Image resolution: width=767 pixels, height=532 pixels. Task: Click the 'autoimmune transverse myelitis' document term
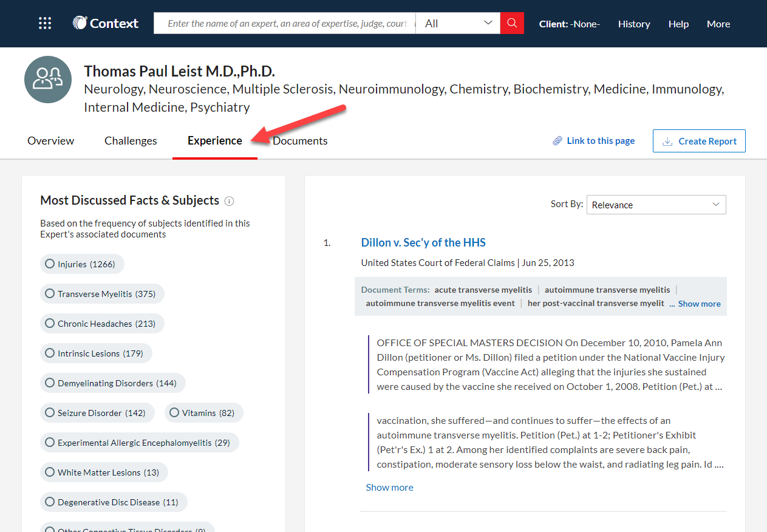[x=607, y=290]
